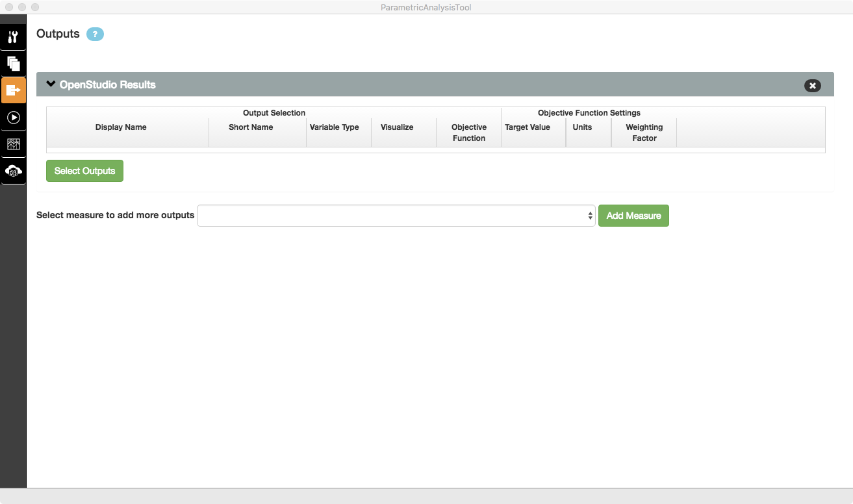Click the Variable Type column header

(335, 127)
